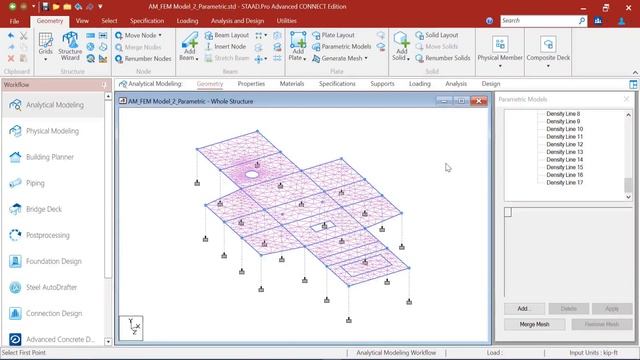Open the Utilities ribbon tab
This screenshot has height=360, width=640.
(287, 21)
